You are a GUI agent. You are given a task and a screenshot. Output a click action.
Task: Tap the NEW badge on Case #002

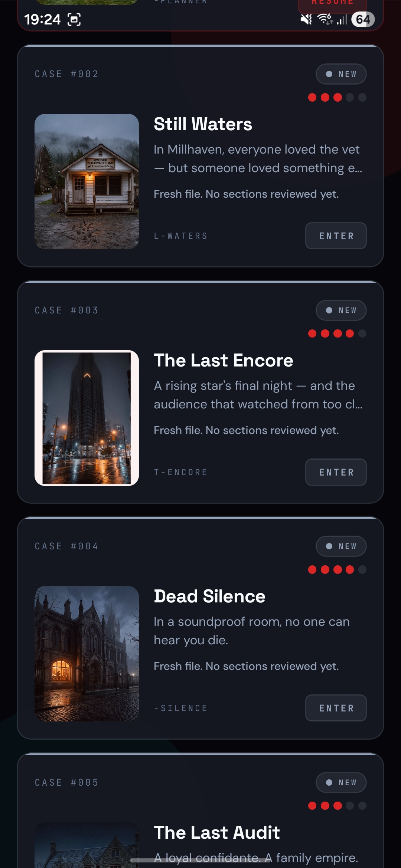tap(341, 74)
